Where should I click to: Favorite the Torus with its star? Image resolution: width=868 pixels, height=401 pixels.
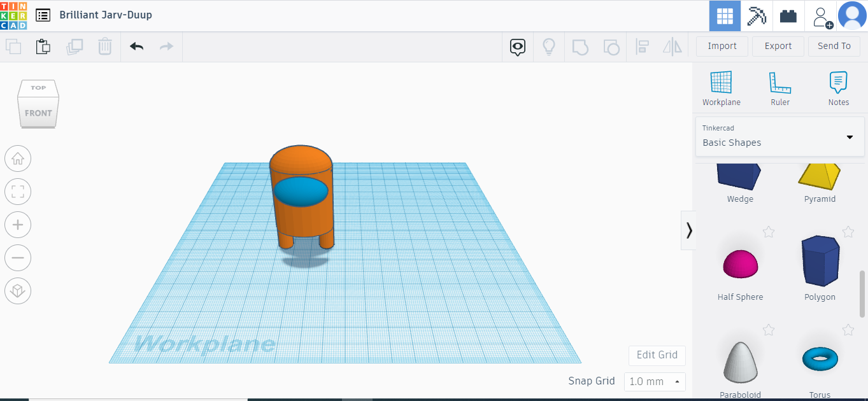(x=848, y=330)
